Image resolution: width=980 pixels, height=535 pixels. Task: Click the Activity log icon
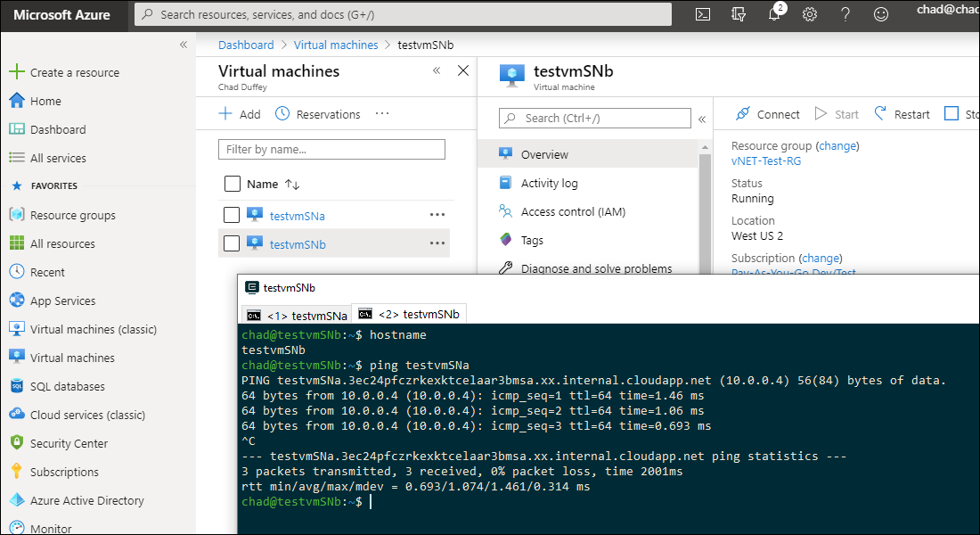506,183
